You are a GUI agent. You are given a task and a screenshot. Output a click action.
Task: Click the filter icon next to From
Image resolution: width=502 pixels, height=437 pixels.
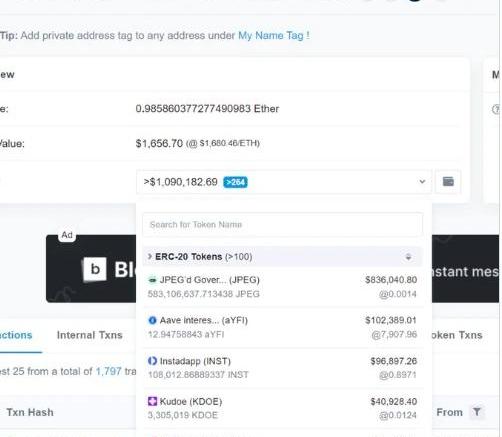(x=477, y=412)
